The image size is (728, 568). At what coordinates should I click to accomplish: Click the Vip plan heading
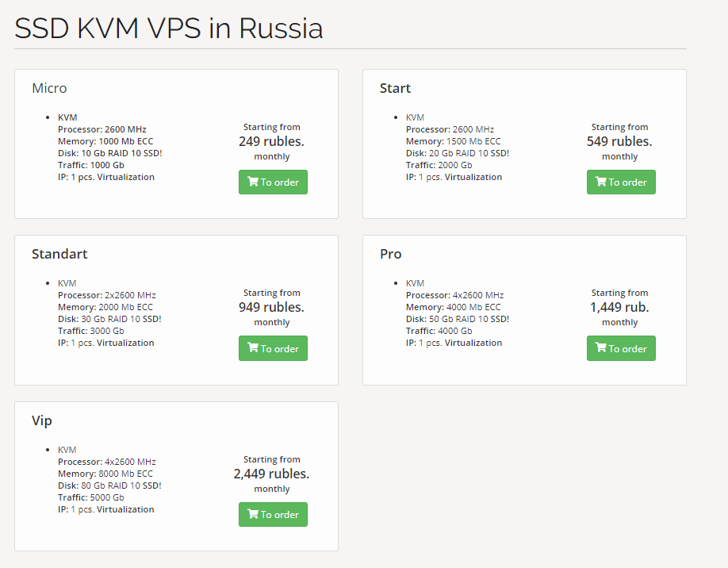[42, 420]
